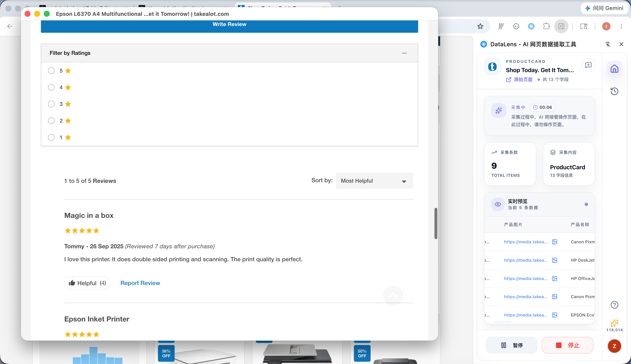Pause the collection with 暂停 button
This screenshot has height=364, width=631.
coord(511,345)
